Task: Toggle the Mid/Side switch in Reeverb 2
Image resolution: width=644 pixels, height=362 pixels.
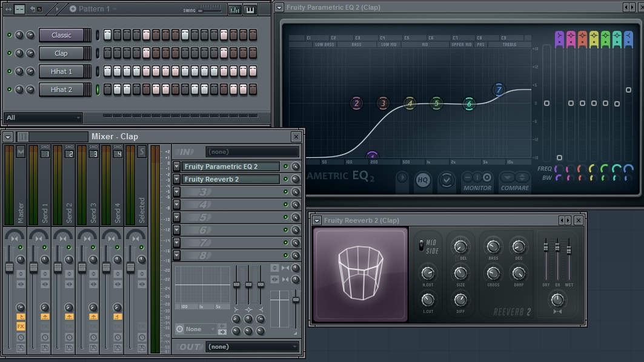Action: pos(422,245)
